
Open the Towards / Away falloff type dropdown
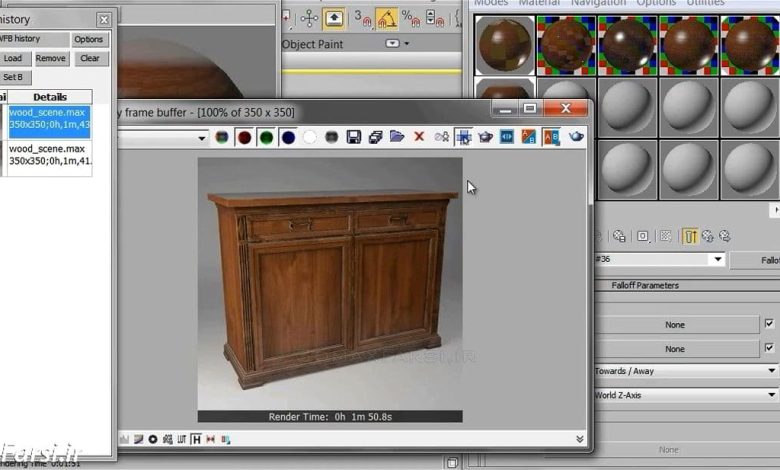pyautogui.click(x=687, y=371)
